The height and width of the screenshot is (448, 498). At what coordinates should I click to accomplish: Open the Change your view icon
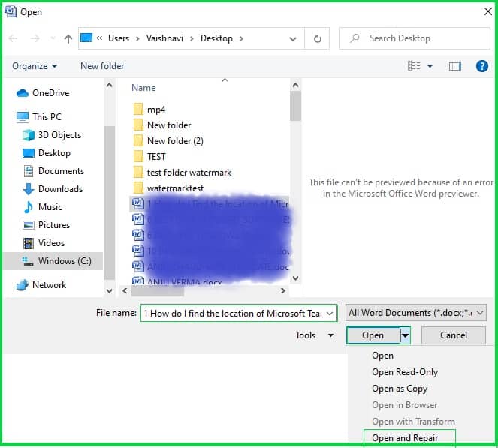(x=414, y=66)
